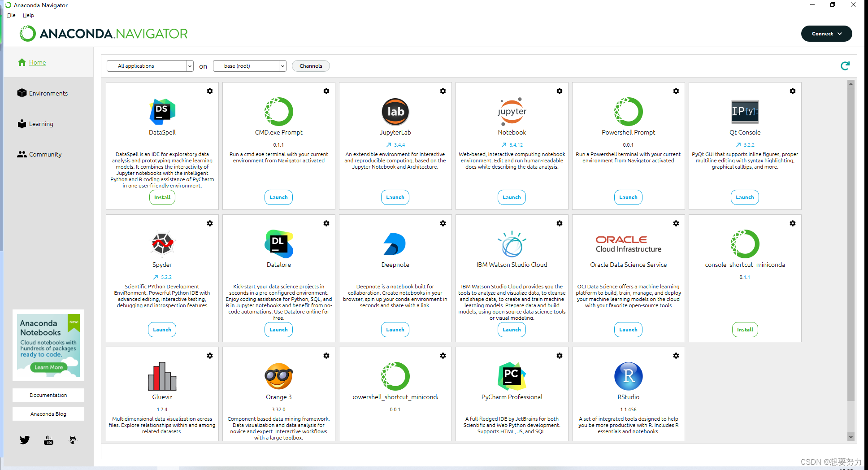Install DataSpell
The width and height of the screenshot is (868, 470).
(162, 197)
